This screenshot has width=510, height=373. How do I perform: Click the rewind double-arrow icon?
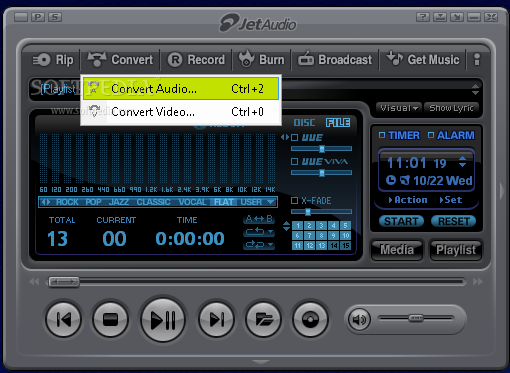34,282
